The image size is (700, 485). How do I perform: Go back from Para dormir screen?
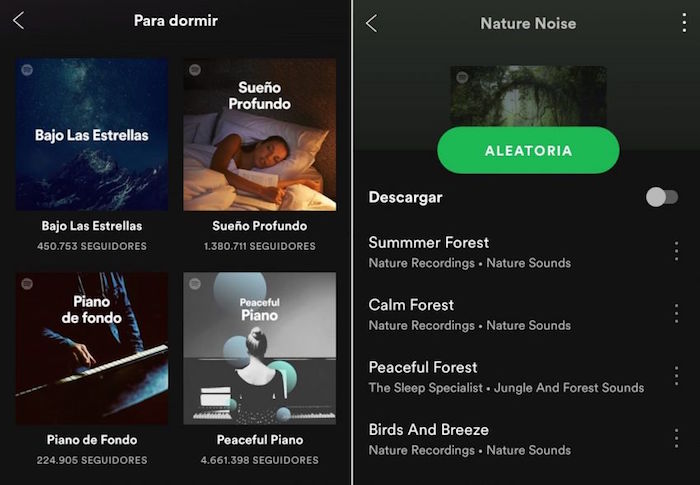(x=18, y=21)
